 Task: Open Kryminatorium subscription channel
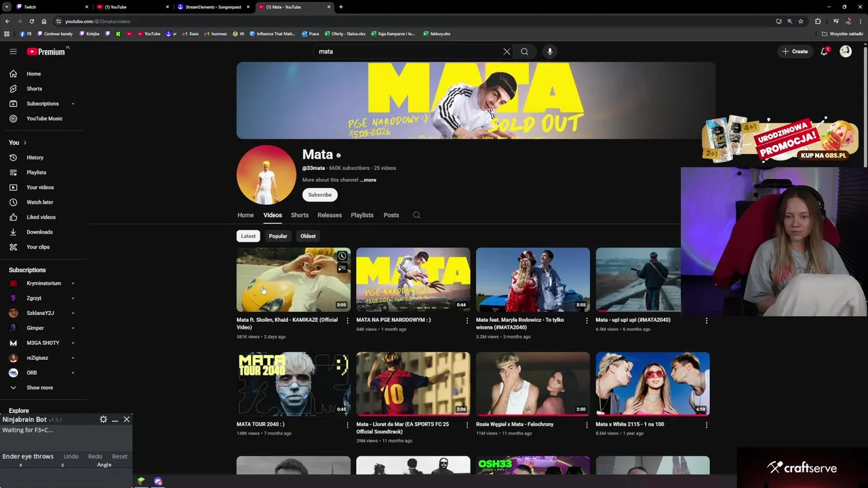[43, 283]
